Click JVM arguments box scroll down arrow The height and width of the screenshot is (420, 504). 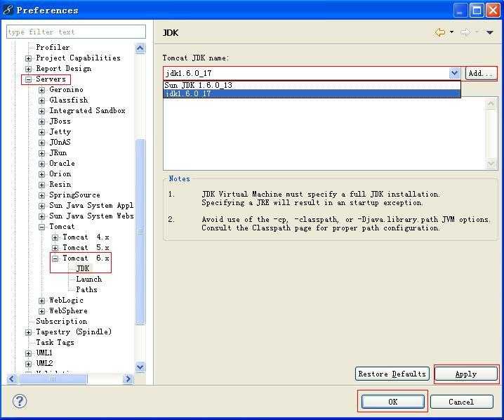point(491,164)
